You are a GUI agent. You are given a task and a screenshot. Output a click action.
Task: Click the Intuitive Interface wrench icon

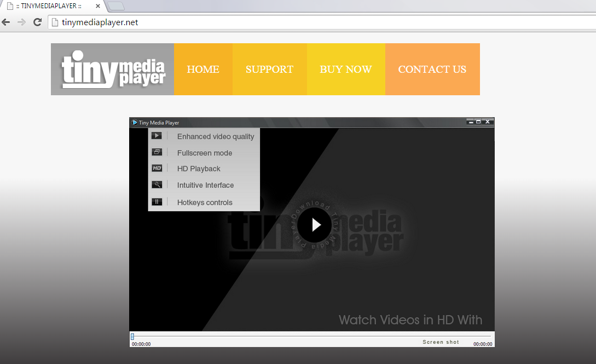157,184
